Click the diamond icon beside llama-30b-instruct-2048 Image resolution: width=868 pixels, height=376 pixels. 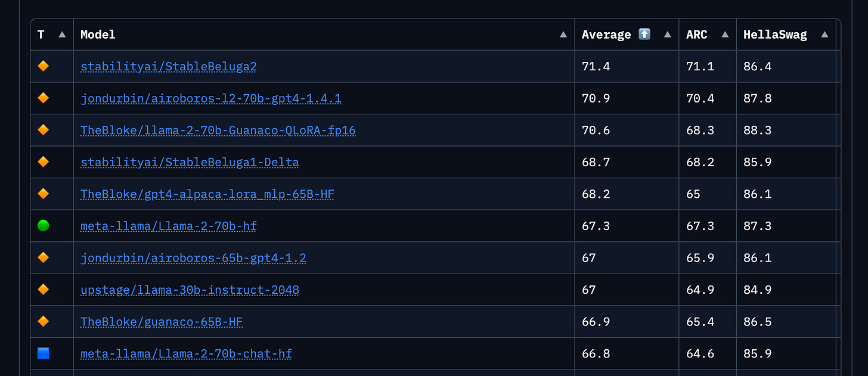(x=43, y=290)
